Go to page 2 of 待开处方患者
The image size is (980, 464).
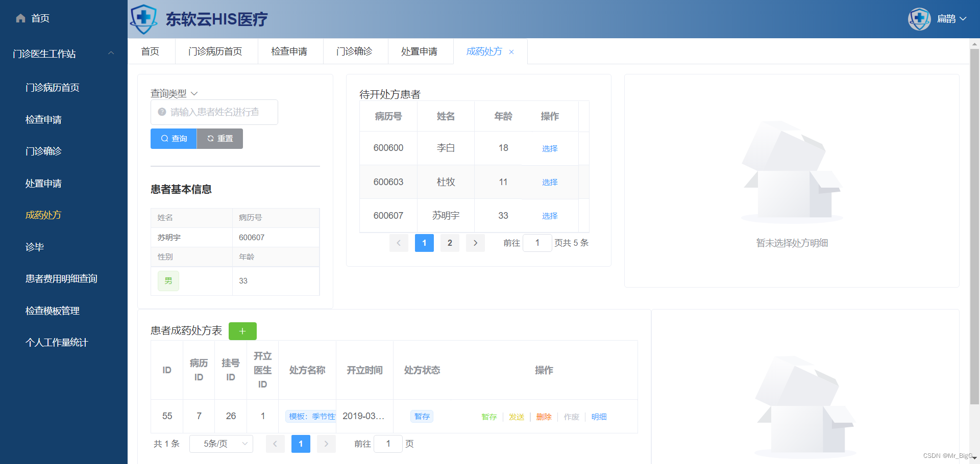(450, 243)
